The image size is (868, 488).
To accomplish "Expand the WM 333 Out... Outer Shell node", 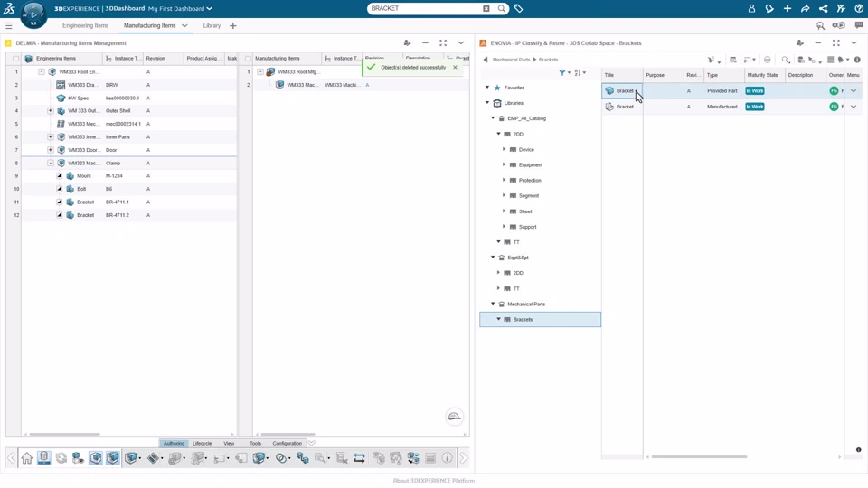I will tap(51, 110).
